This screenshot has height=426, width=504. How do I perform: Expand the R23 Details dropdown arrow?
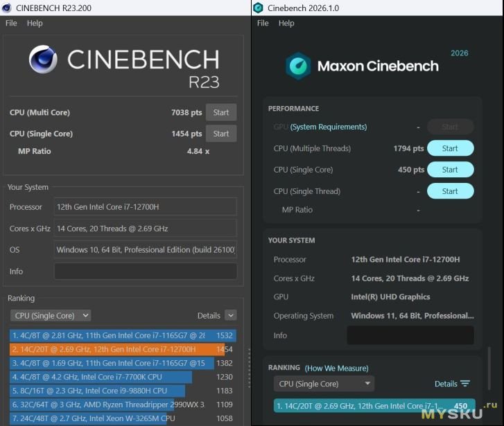[x=230, y=315]
